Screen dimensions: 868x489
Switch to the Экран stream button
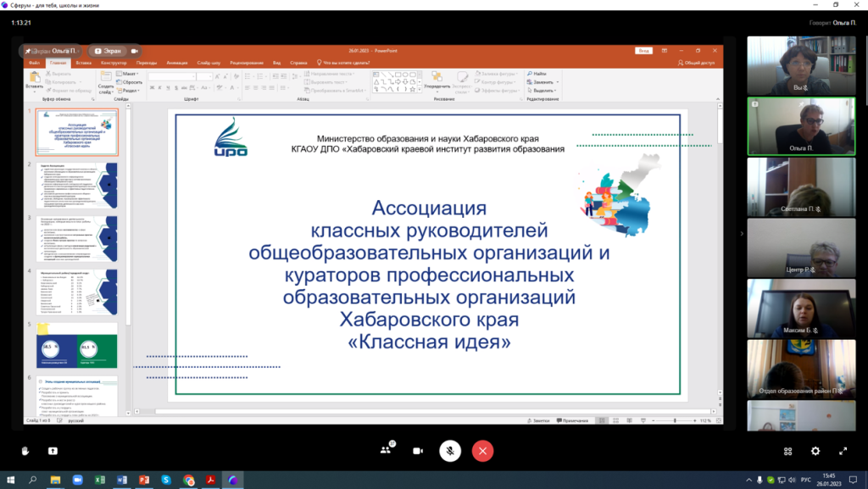(x=108, y=51)
